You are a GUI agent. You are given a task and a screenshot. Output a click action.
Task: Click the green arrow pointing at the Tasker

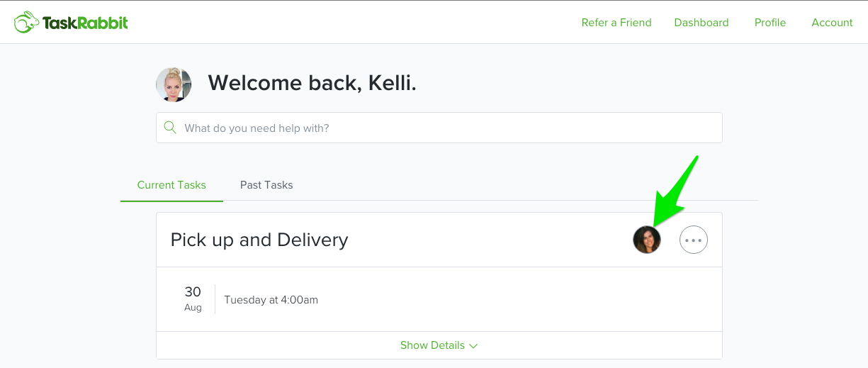pos(676,190)
